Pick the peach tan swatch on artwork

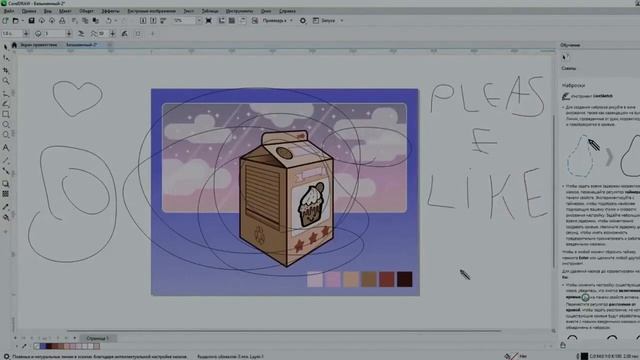[351, 280]
